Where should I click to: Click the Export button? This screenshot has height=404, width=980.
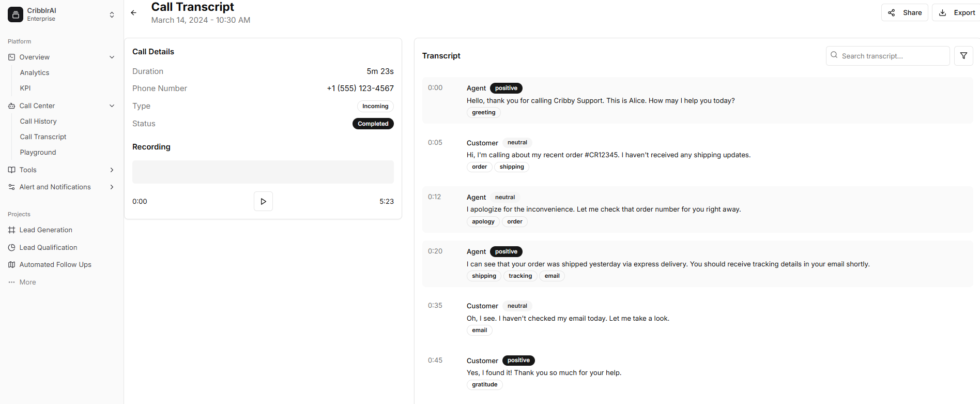coord(957,13)
